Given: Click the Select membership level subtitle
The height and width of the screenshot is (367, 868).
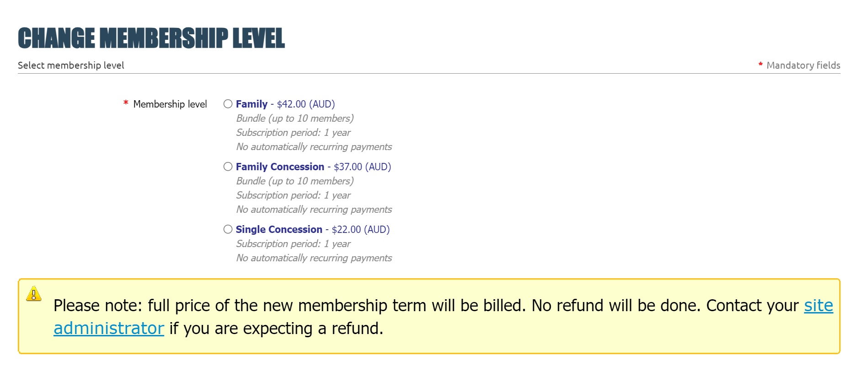Looking at the screenshot, I should [x=71, y=65].
